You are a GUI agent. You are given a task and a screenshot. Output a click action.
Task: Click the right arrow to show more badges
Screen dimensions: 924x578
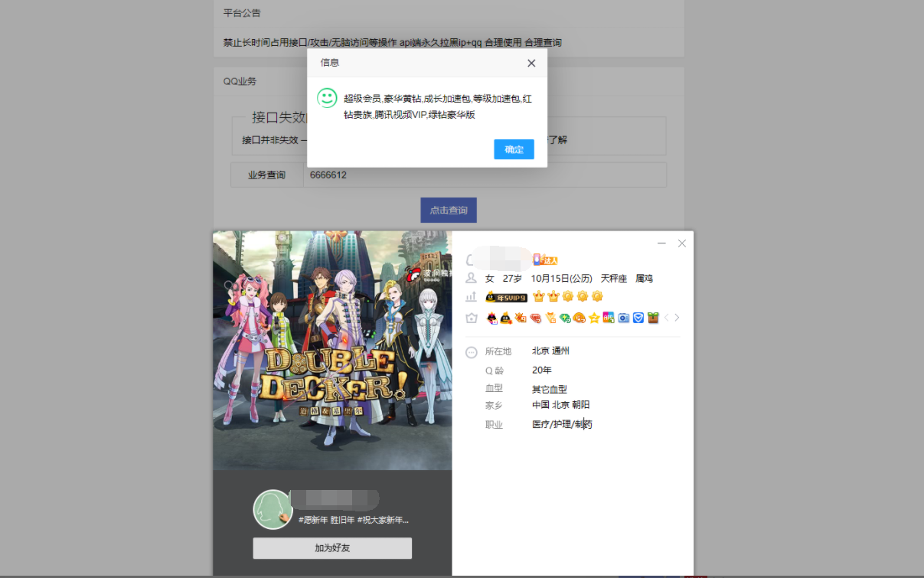click(x=677, y=317)
